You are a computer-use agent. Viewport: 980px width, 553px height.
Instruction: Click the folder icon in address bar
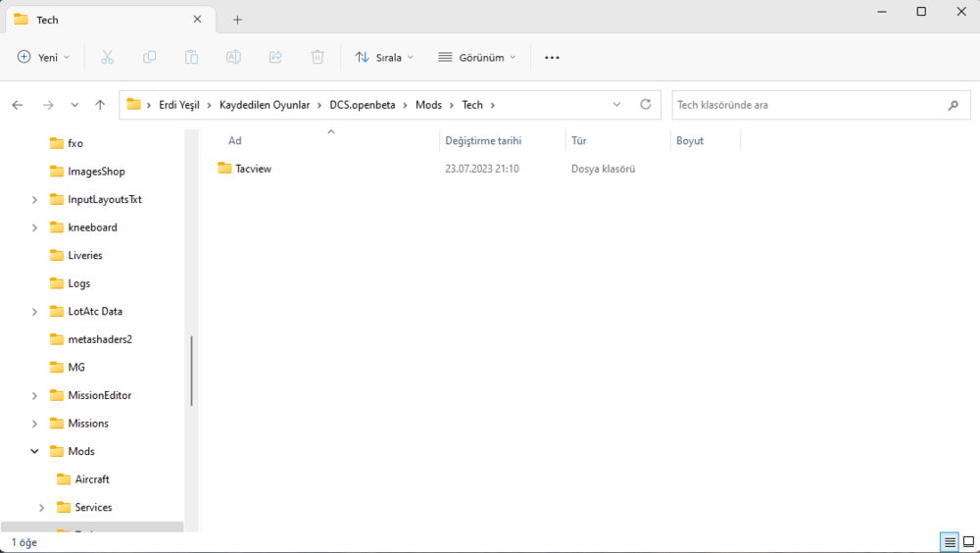(133, 105)
